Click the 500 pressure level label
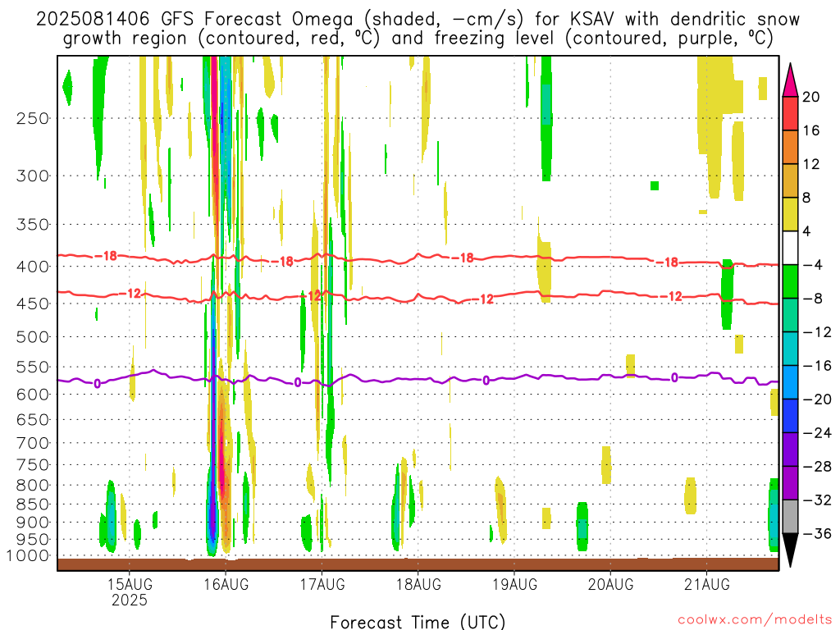Image resolution: width=840 pixels, height=630 pixels. point(33,337)
